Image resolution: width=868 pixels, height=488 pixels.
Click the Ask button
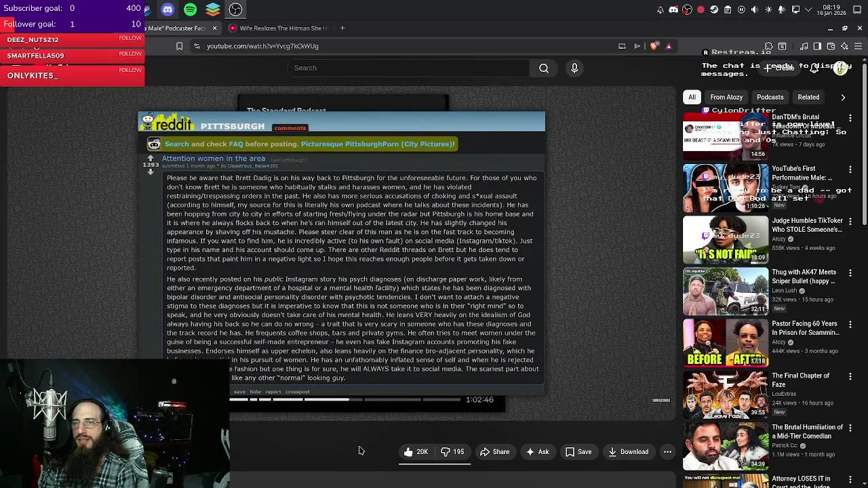[537, 452]
